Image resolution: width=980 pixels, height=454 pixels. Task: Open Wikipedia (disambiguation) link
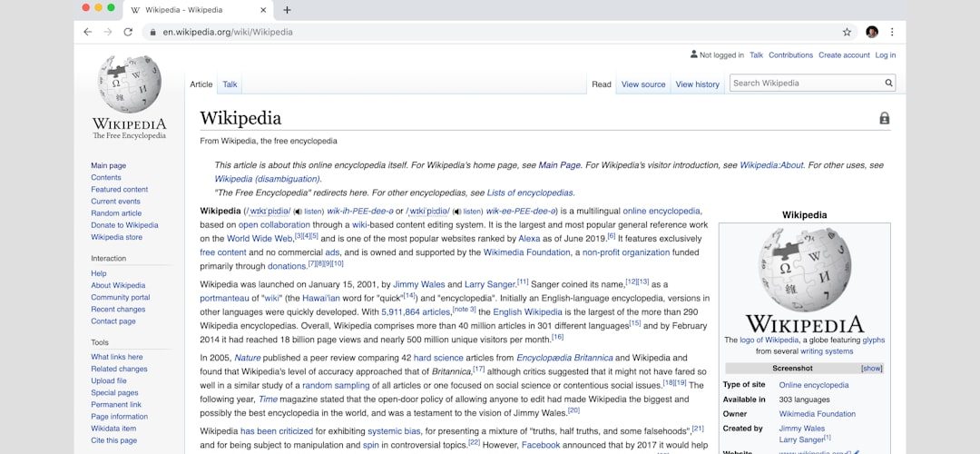[268, 179]
